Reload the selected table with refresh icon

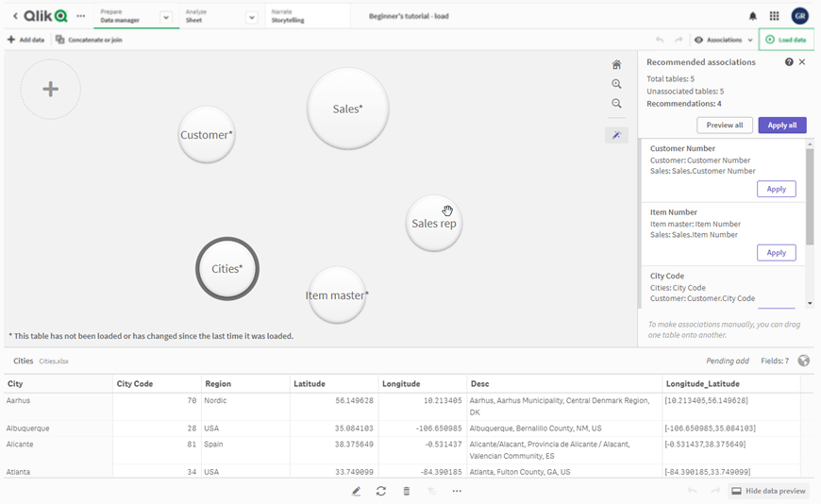(x=381, y=491)
